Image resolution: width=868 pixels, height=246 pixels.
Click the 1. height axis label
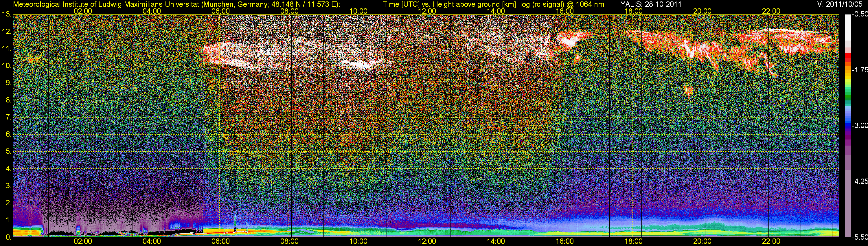pos(8,220)
